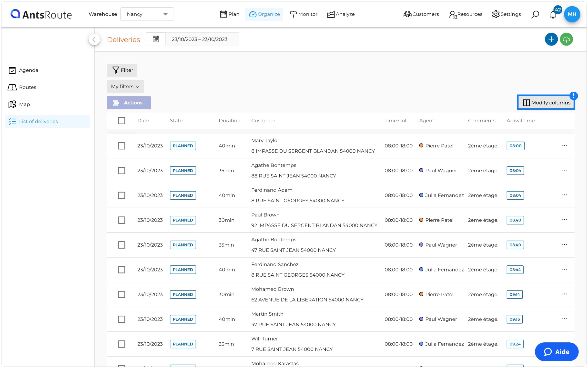Select the Mohamed Brown delivery checkbox
This screenshot has height=368, width=588.
tap(122, 294)
